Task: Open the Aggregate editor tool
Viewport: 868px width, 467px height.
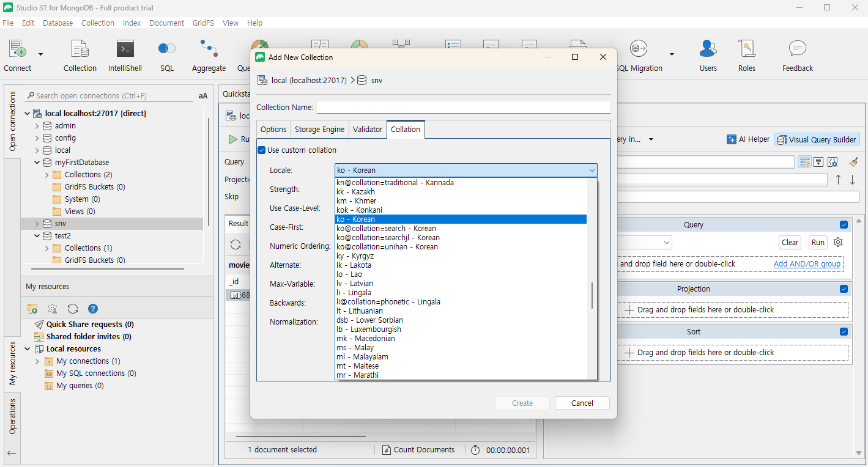Action: (209, 56)
